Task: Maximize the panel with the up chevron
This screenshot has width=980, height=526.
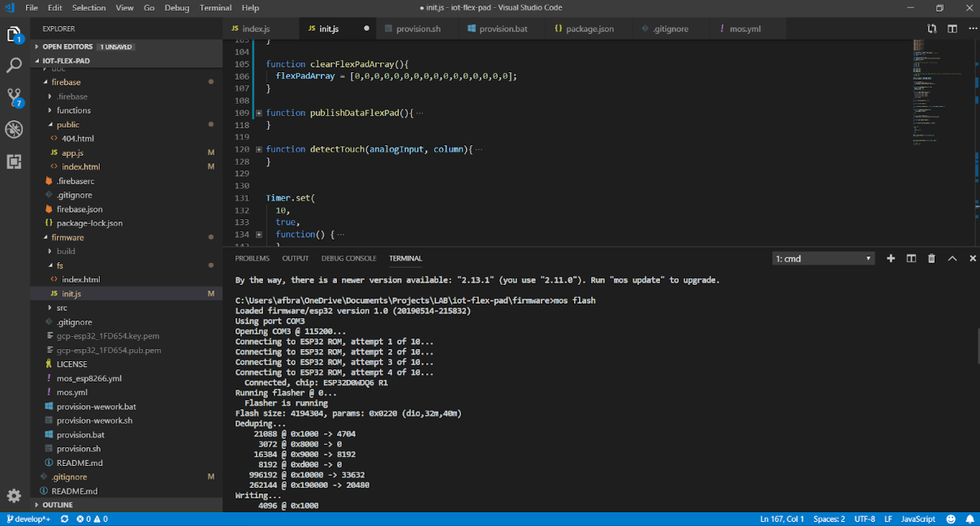Action: pyautogui.click(x=952, y=258)
